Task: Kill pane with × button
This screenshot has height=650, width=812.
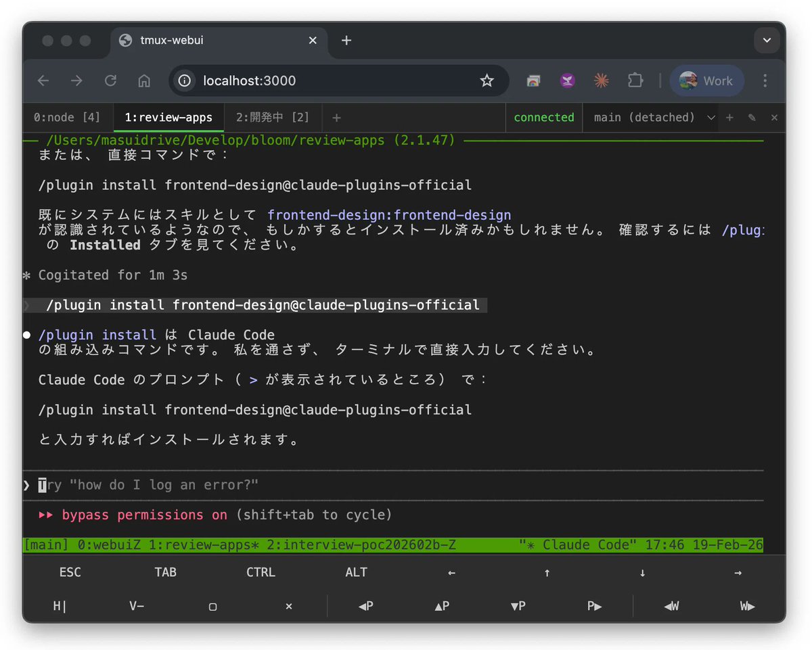Action: pos(289,606)
